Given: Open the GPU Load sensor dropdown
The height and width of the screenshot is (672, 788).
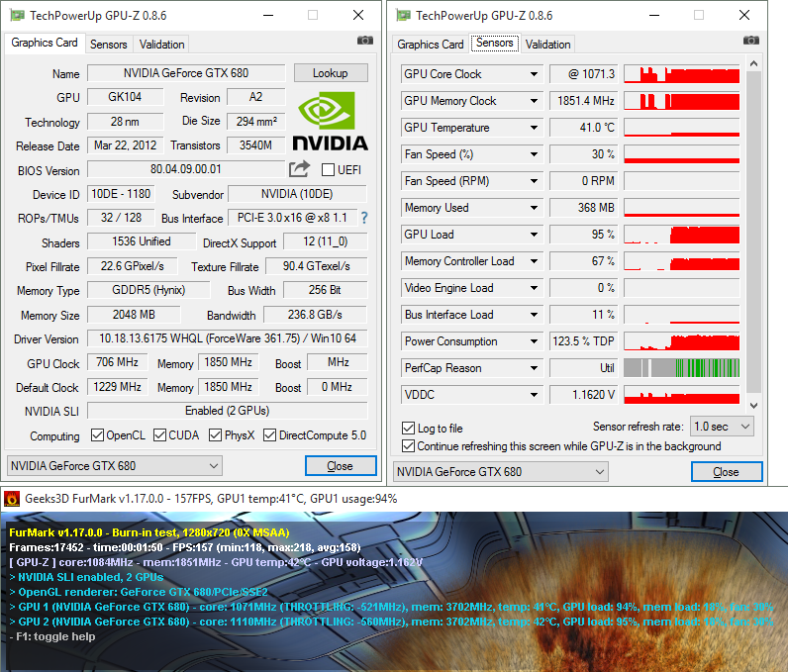Looking at the screenshot, I should pyautogui.click(x=534, y=235).
